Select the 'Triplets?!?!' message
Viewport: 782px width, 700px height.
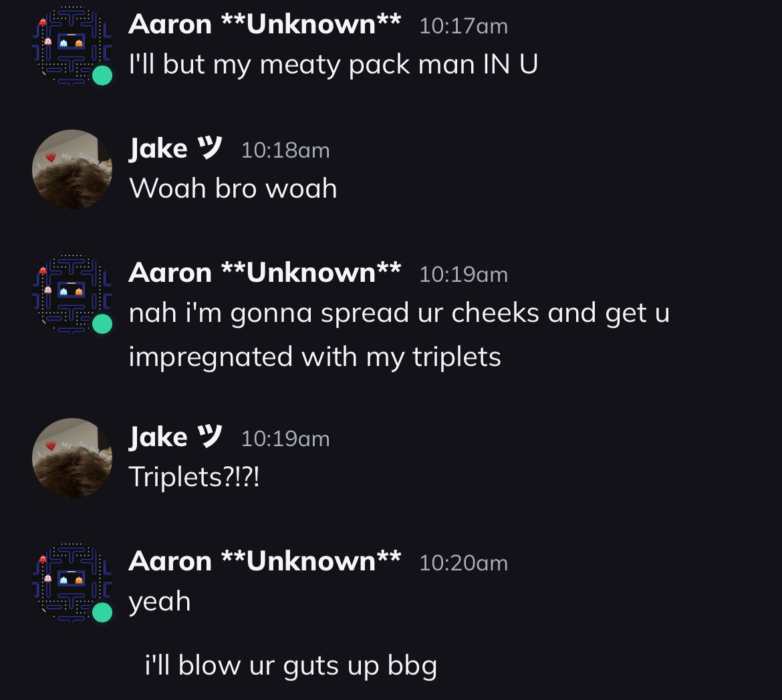coord(194,477)
